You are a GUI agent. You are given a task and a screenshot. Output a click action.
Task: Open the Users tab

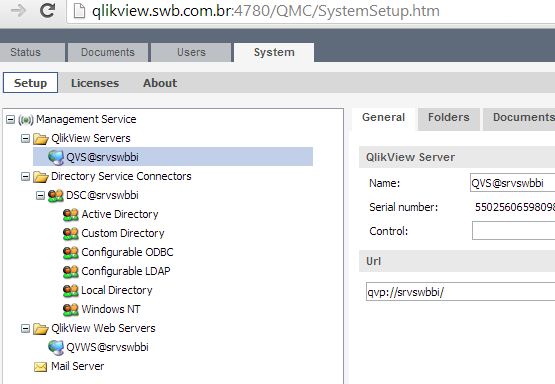click(x=191, y=52)
